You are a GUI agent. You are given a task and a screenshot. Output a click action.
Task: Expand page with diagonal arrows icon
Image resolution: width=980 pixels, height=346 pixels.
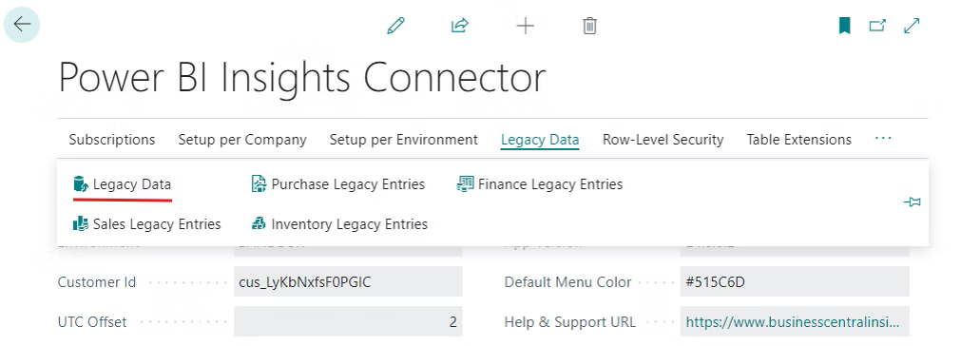click(x=912, y=26)
